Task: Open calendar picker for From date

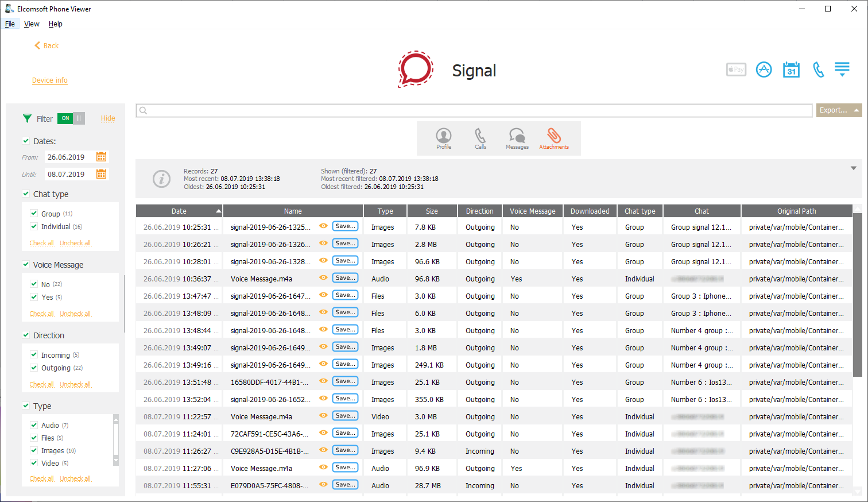Action: pyautogui.click(x=101, y=157)
